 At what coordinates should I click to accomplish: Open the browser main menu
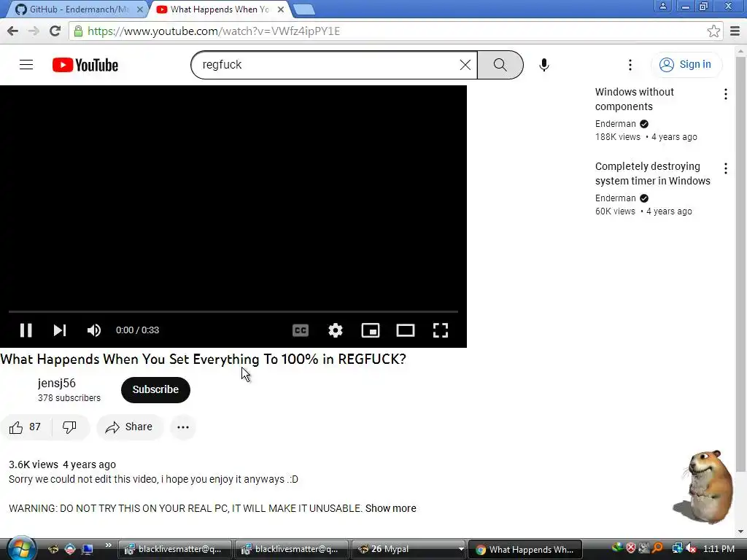point(735,31)
